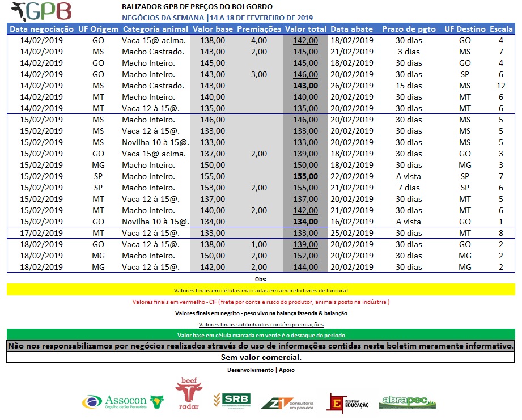This screenshot has width=522, height=420.
Task: Select valor total '144,00' in the last row
Action: (305, 266)
